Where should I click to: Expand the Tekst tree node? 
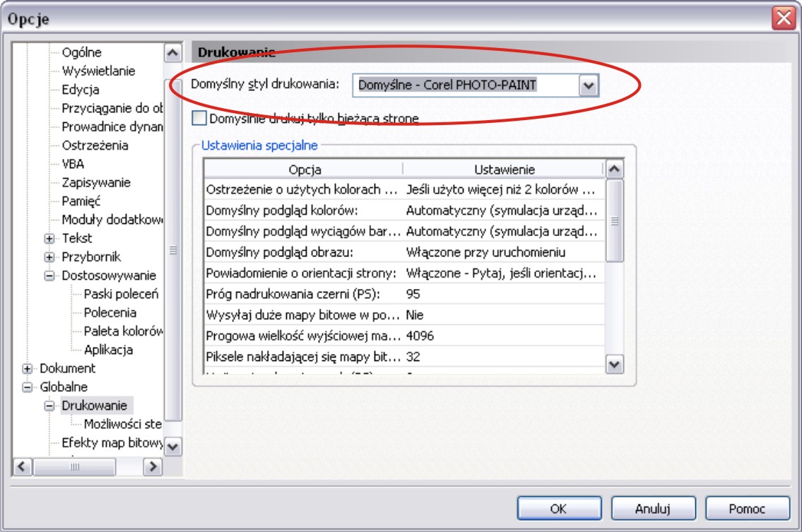pyautogui.click(x=49, y=238)
